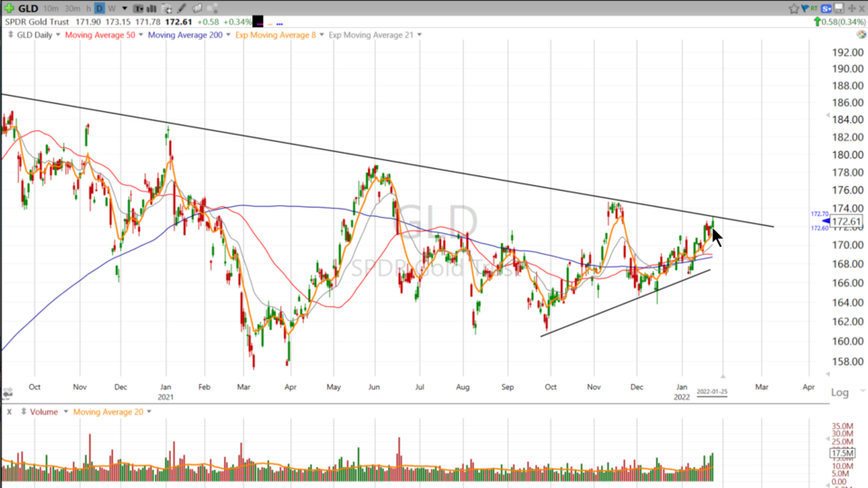Toggle the Log scale option

tap(840, 392)
